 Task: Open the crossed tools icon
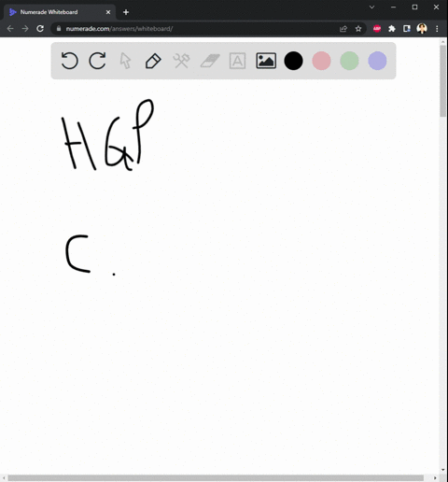coord(181,61)
